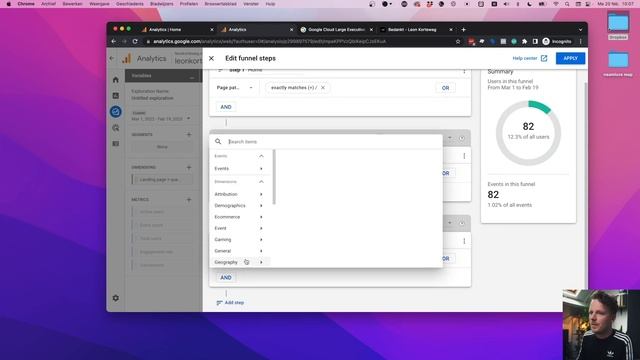Select the Landing page dimension chip
The width and height of the screenshot is (640, 360).
162,180
